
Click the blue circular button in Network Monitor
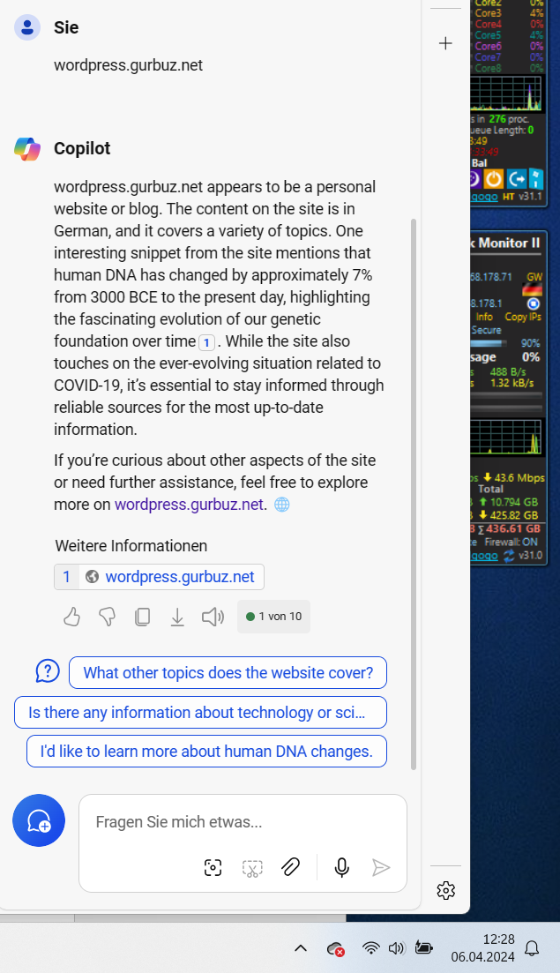point(533,304)
